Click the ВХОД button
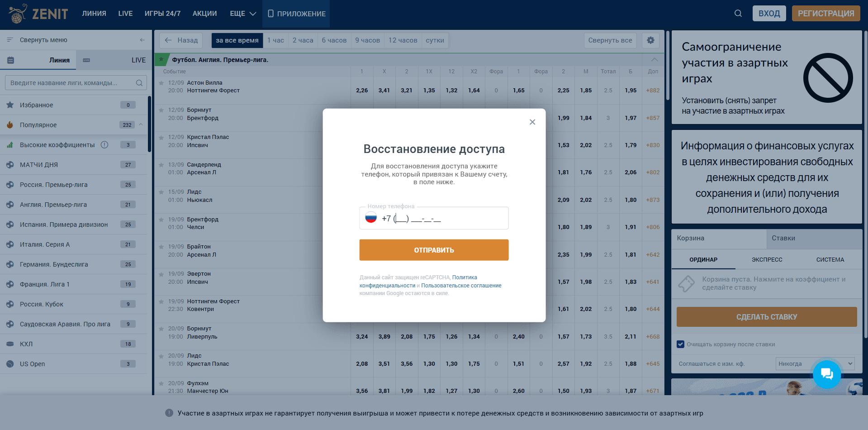This screenshot has height=430, width=868. (x=769, y=14)
